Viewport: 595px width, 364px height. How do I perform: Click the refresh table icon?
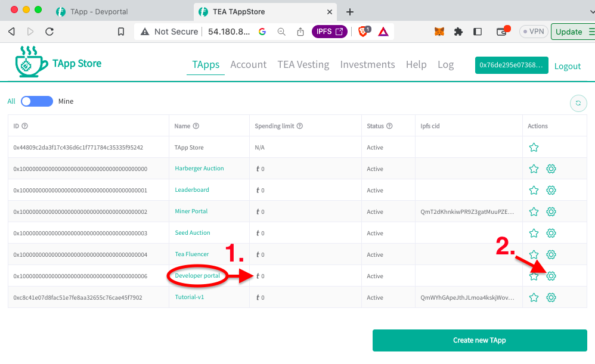tap(577, 103)
